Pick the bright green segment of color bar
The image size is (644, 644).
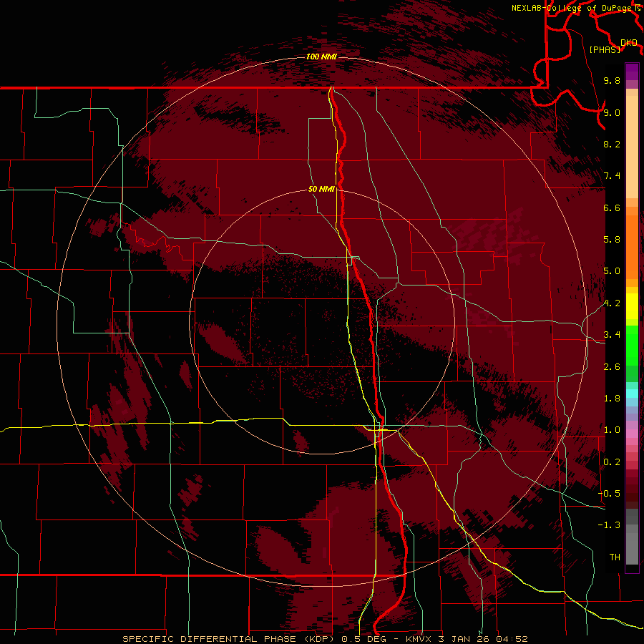coord(632,345)
